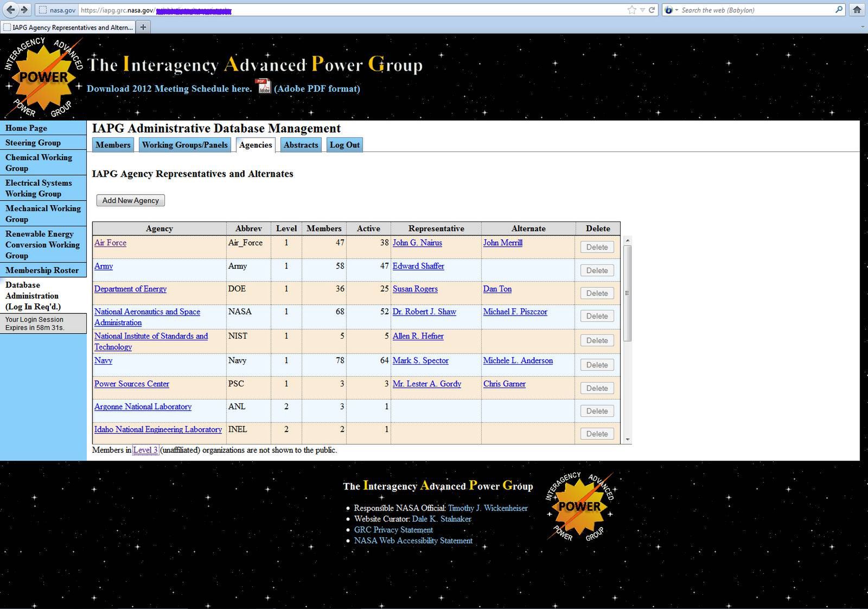The height and width of the screenshot is (609, 868).
Task: Click the browser Back arrow button
Action: 11,10
